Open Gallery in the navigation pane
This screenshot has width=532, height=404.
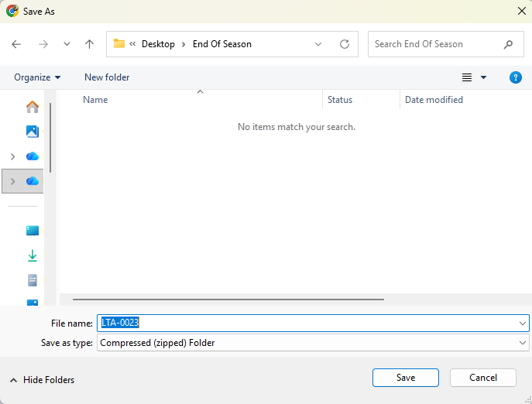coord(33,132)
